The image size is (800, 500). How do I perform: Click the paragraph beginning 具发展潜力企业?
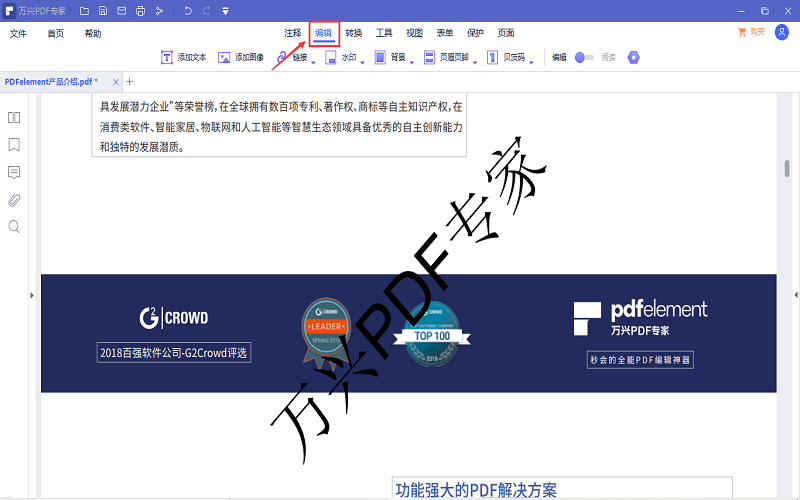pyautogui.click(x=281, y=127)
